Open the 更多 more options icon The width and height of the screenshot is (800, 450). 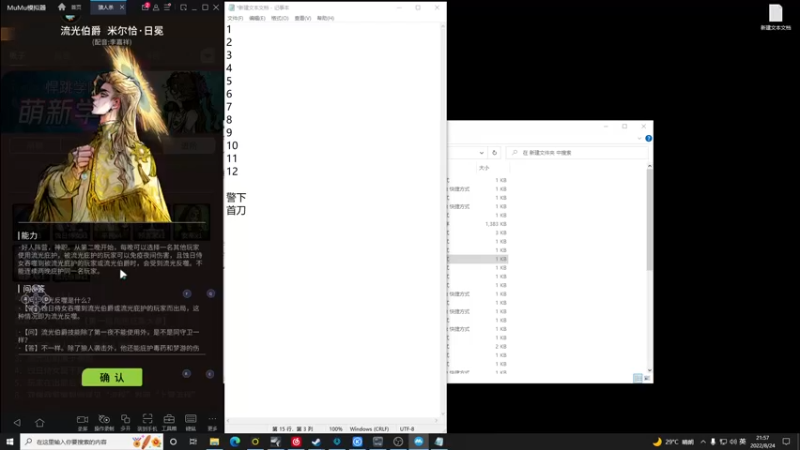click(212, 422)
